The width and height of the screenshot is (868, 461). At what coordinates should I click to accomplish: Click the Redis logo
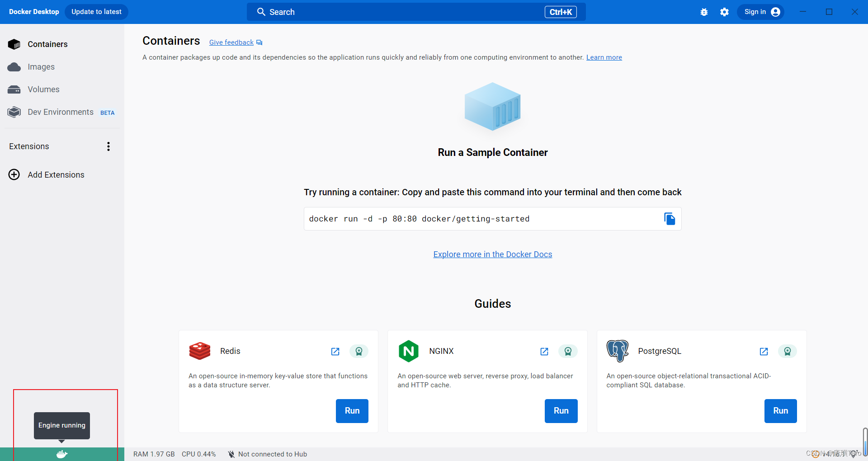coord(200,351)
